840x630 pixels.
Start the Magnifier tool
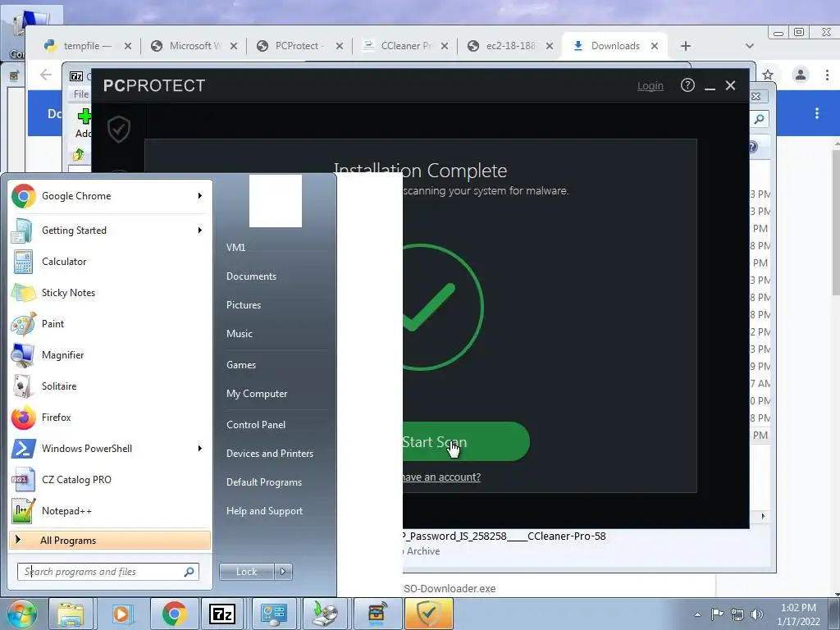(110, 354)
